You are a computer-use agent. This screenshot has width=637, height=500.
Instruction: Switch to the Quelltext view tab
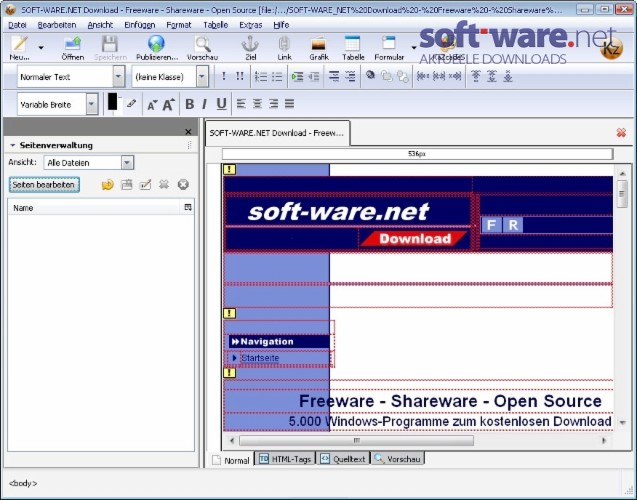(343, 459)
